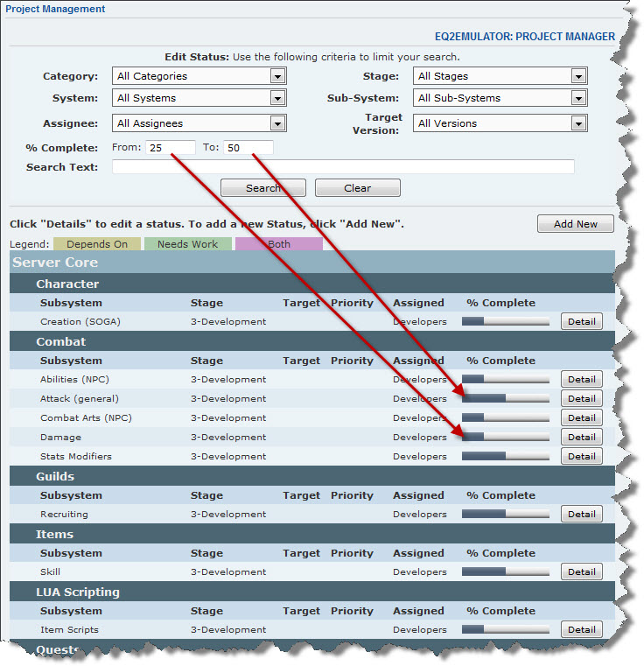Click the Stats Modifiers progress bar
The height and width of the screenshot is (666, 644).
pos(506,457)
